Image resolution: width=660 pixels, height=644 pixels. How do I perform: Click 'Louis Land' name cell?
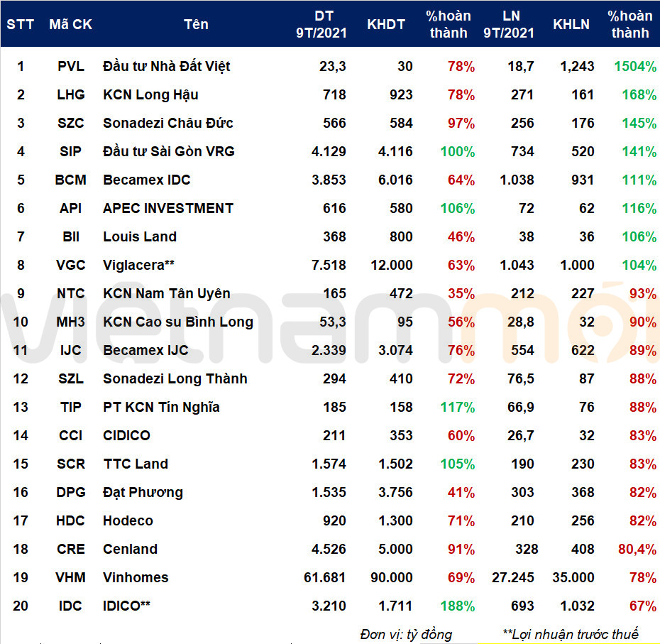point(140,236)
